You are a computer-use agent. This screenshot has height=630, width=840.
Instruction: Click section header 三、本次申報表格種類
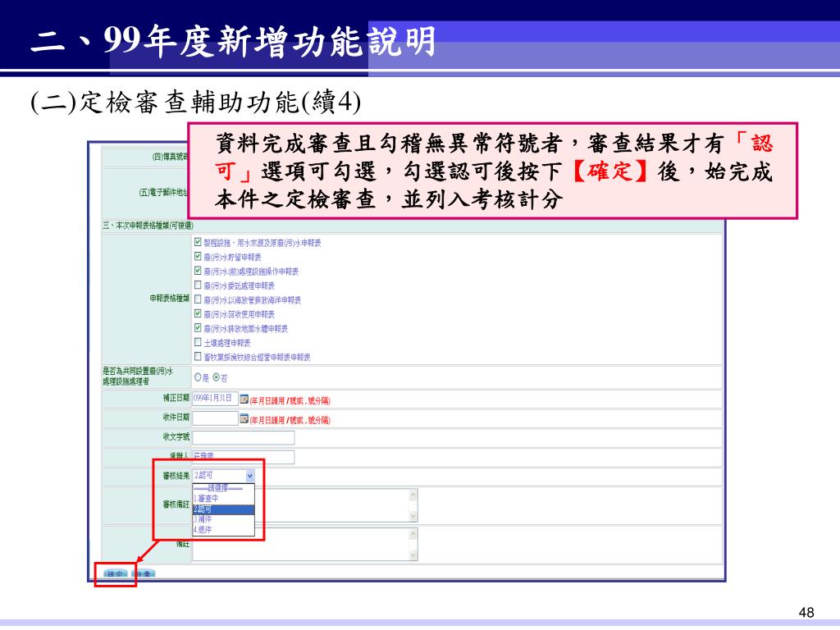coord(148,226)
